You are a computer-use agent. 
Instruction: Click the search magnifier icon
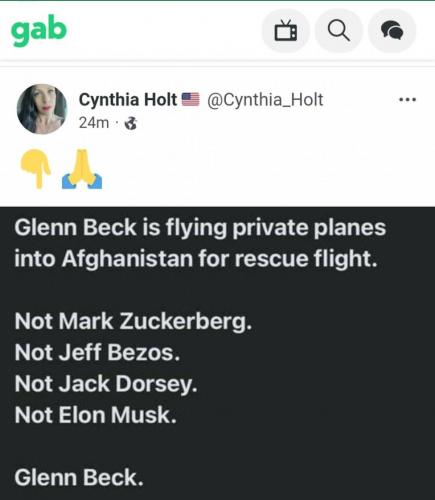pyautogui.click(x=339, y=31)
